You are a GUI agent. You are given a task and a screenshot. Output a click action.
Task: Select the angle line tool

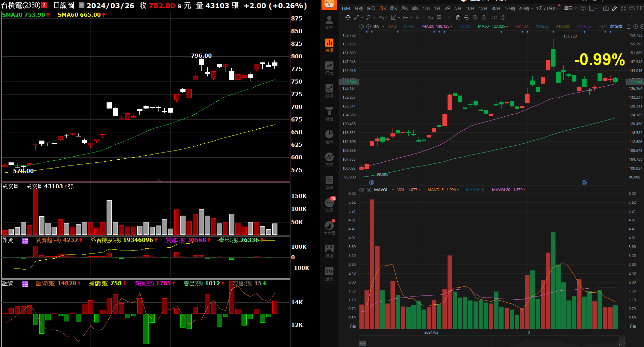pyautogui.click(x=449, y=17)
